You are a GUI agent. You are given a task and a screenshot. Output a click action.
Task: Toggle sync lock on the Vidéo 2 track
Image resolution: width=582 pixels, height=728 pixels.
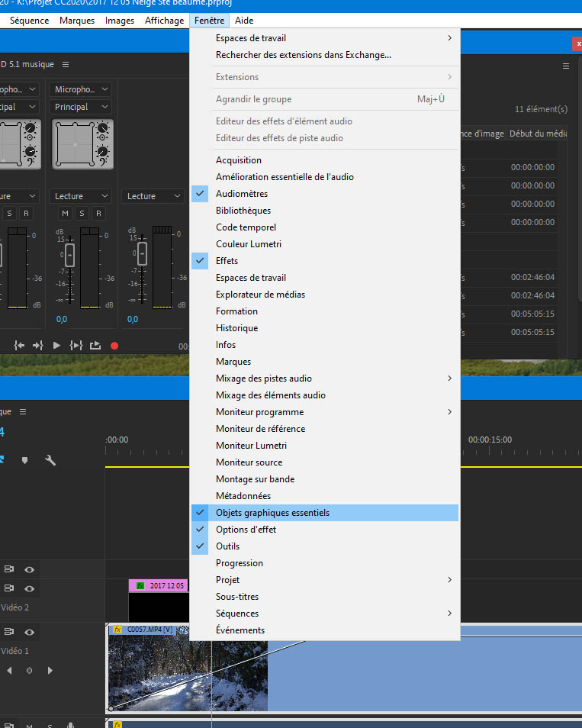click(10, 589)
